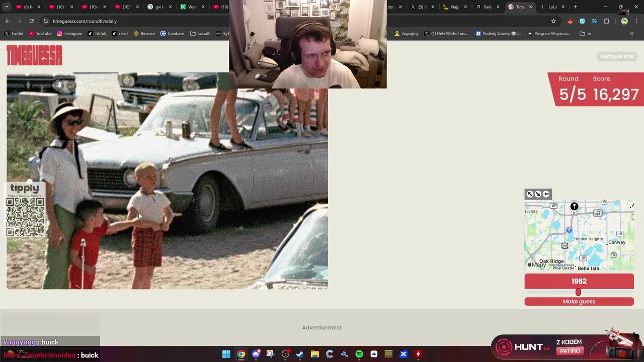This screenshot has width=644, height=362.
Task: Open the Chrome Extensions puzzle icon
Action: pyautogui.click(x=606, y=21)
